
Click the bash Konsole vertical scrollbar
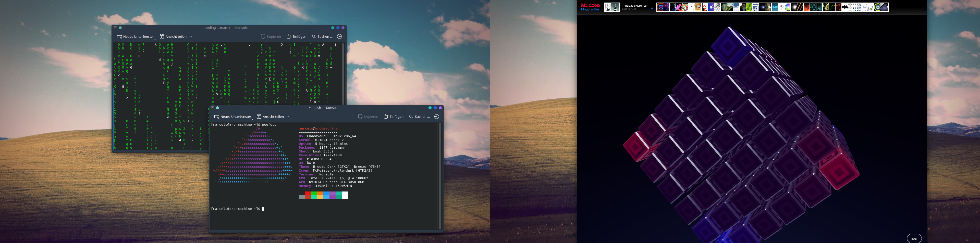click(x=440, y=175)
